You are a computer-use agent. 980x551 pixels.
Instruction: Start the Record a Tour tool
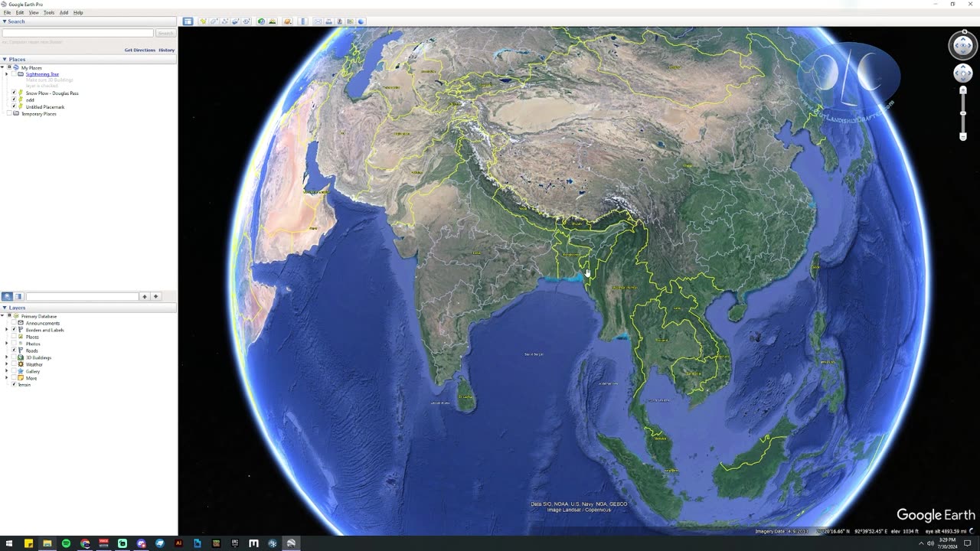[x=247, y=21]
